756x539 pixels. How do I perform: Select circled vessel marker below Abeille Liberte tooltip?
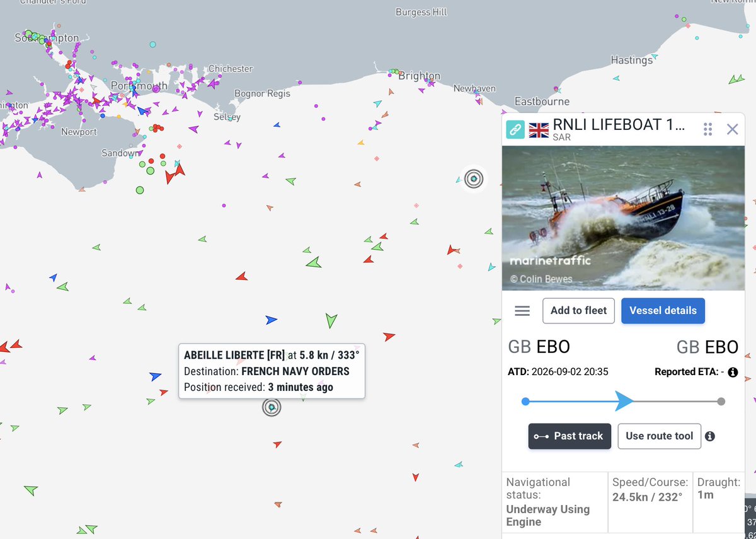pyautogui.click(x=272, y=407)
